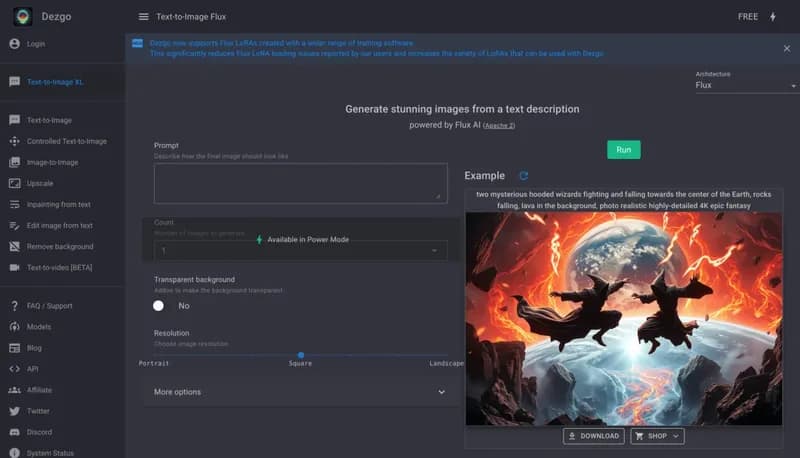Click the Affiliate people icon
The image size is (800, 458).
(x=14, y=390)
